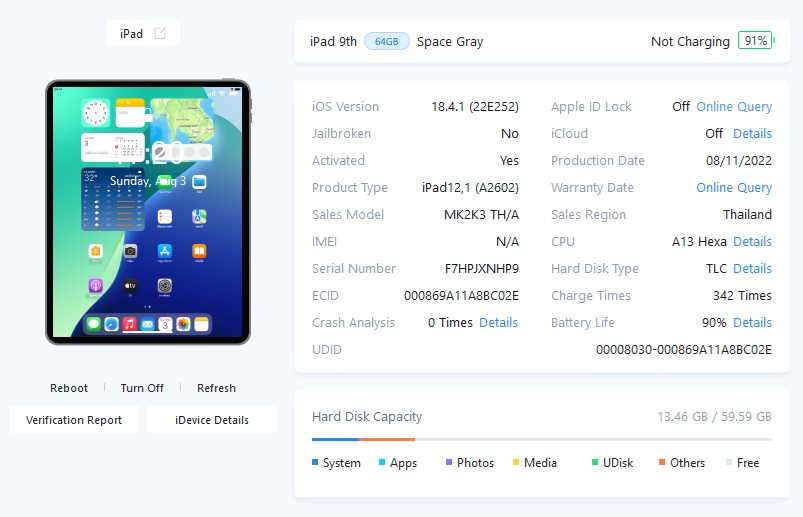Click the green UDisk legend square

point(595,462)
